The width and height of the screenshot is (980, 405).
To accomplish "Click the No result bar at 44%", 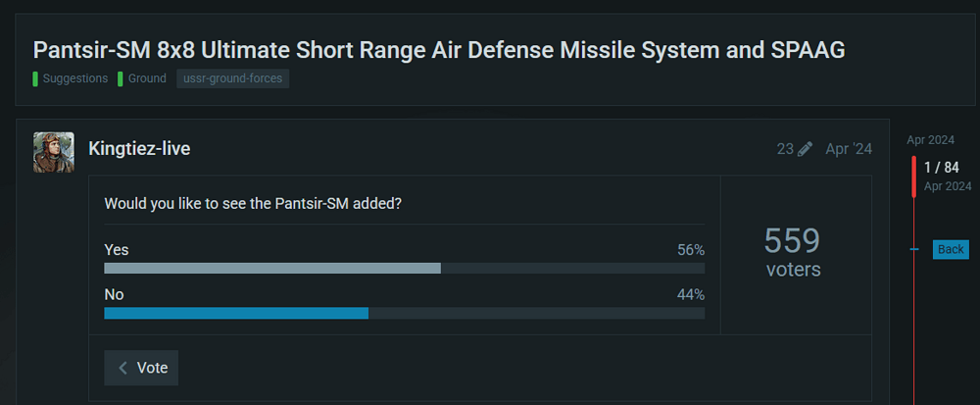I will coord(236,313).
